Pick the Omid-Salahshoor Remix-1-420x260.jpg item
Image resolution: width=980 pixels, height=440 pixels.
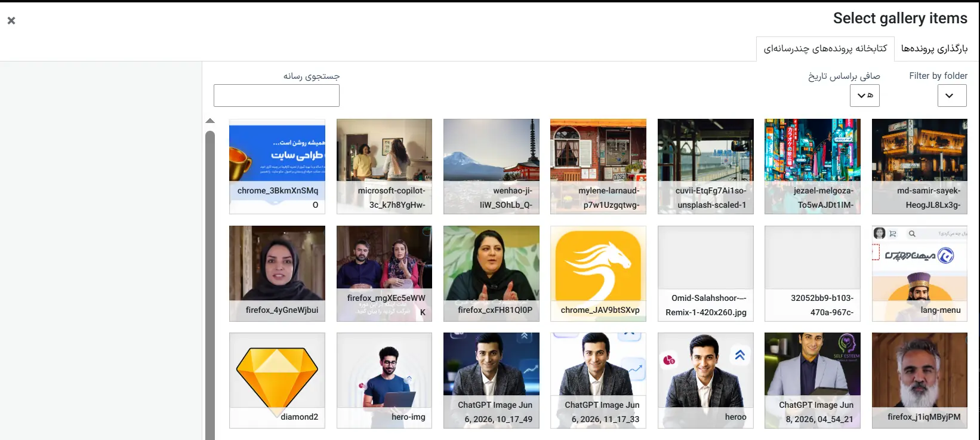pyautogui.click(x=705, y=273)
